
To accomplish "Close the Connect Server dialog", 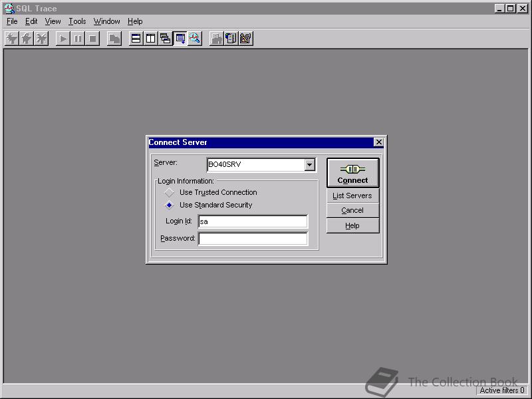I will (x=378, y=142).
